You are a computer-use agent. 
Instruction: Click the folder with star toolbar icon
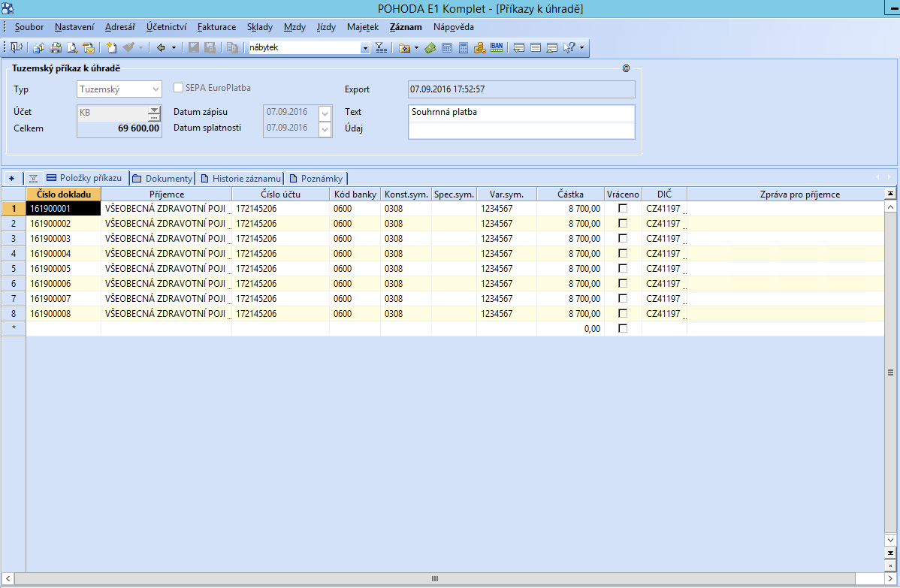click(405, 47)
